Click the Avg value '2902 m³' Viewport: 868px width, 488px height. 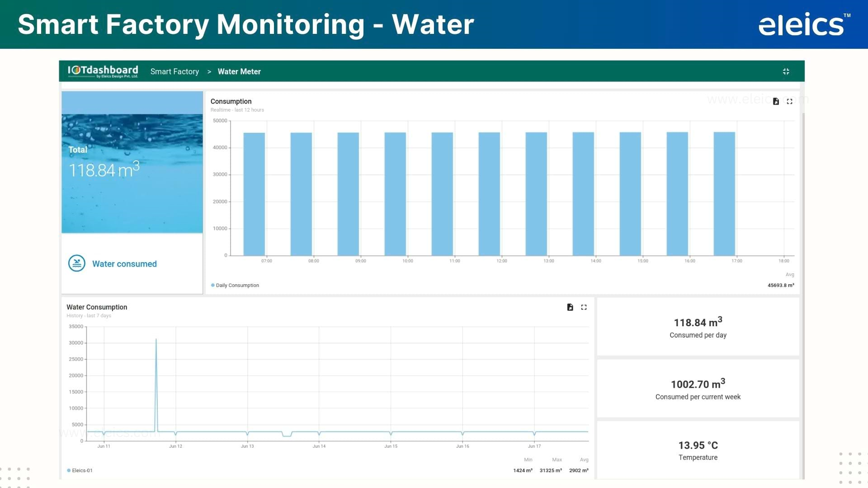[x=579, y=470]
